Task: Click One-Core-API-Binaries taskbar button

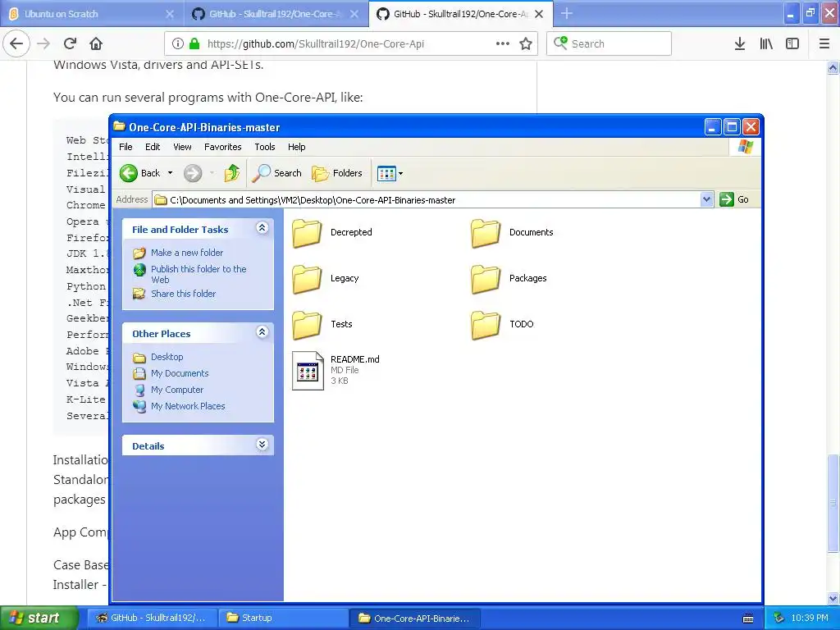Action: pyautogui.click(x=414, y=618)
